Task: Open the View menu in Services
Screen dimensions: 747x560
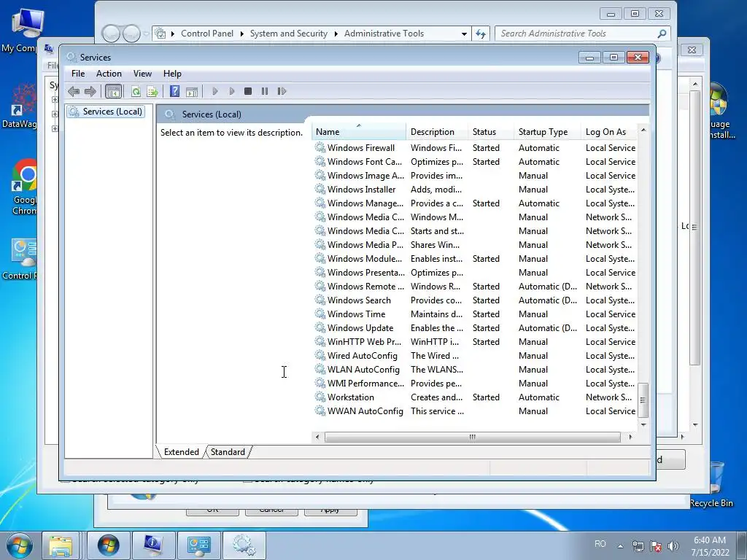Action: (142, 74)
